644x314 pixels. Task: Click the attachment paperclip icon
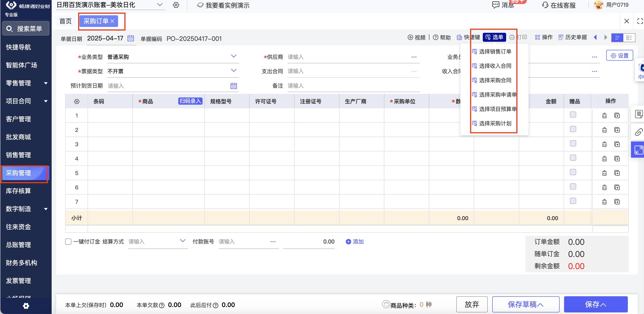639,132
